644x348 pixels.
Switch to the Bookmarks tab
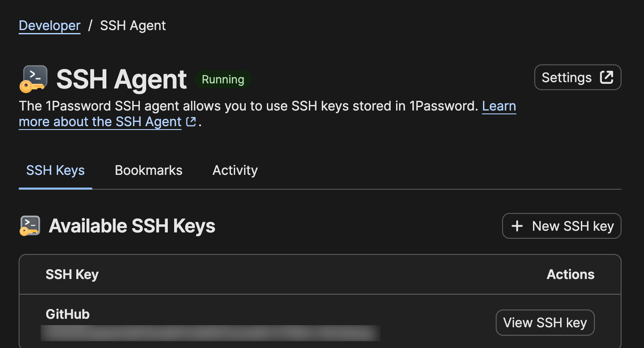tap(148, 170)
